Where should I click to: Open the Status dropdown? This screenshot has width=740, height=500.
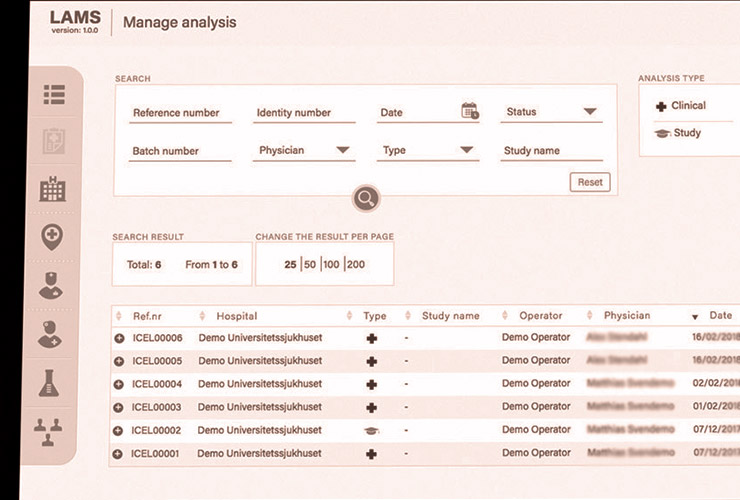(551, 112)
